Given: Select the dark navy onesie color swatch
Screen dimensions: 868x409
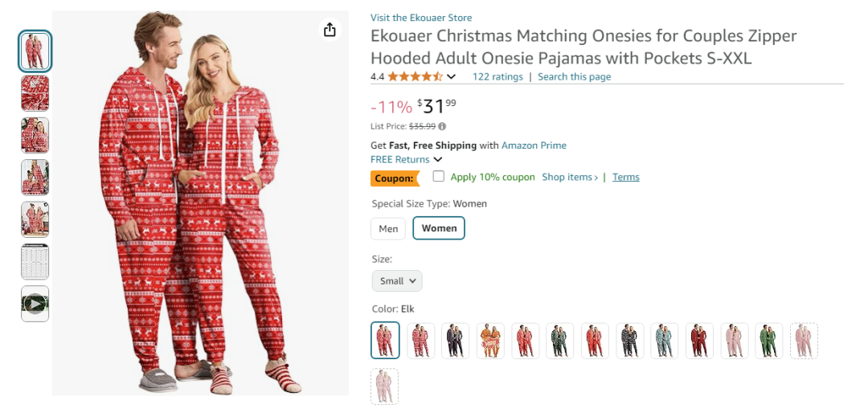Looking at the screenshot, I should [456, 340].
